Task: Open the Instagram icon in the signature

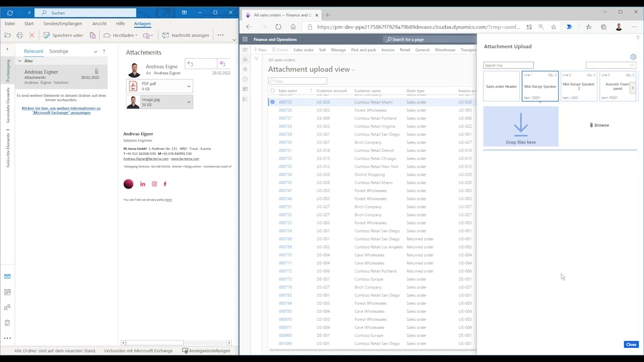Action: coord(154,184)
